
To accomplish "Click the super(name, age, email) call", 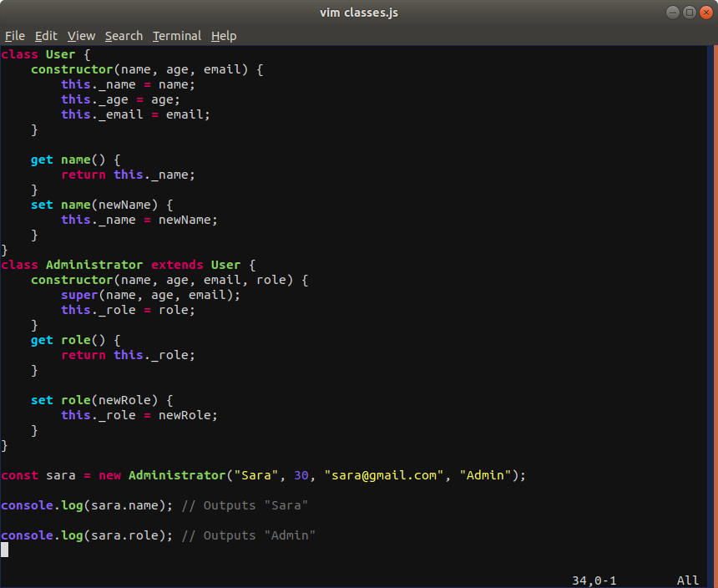I will coord(150,295).
